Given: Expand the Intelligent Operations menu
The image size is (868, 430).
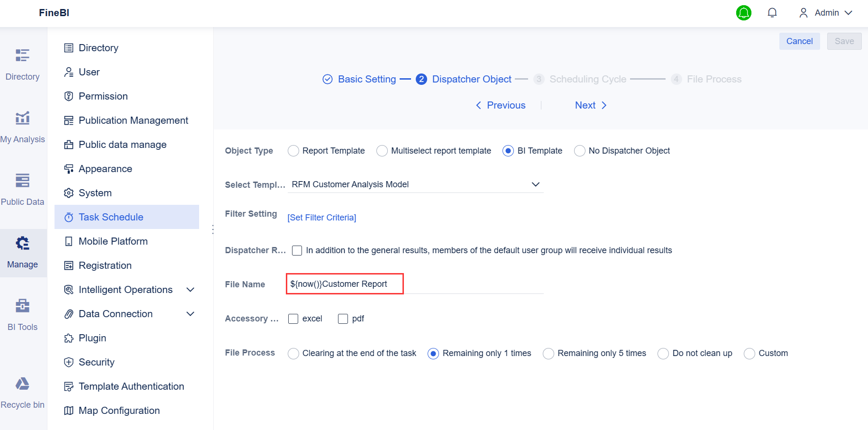Looking at the screenshot, I should click(190, 289).
